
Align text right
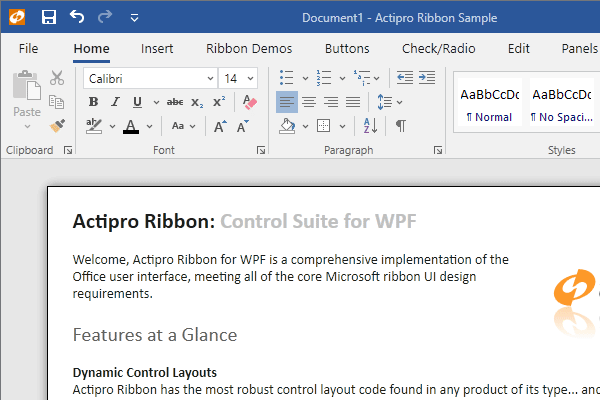click(x=331, y=102)
